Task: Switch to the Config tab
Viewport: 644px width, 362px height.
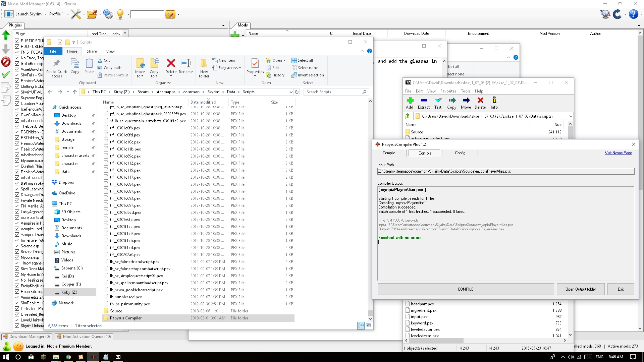Action: click(460, 153)
